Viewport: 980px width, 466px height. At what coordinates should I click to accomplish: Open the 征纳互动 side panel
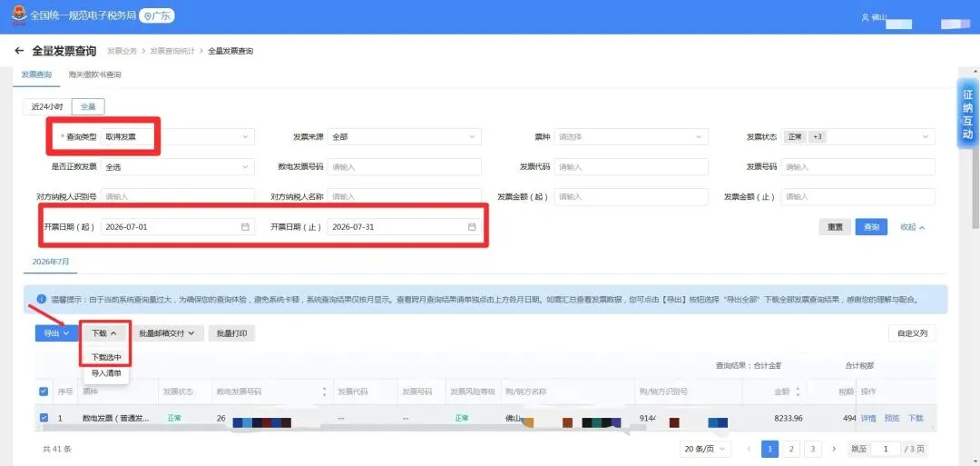click(967, 114)
